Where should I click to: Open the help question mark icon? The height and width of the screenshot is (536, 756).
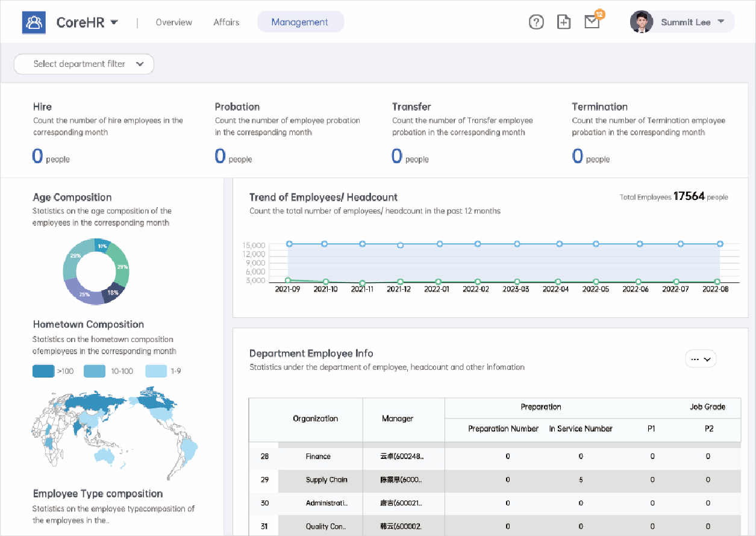pyautogui.click(x=536, y=22)
